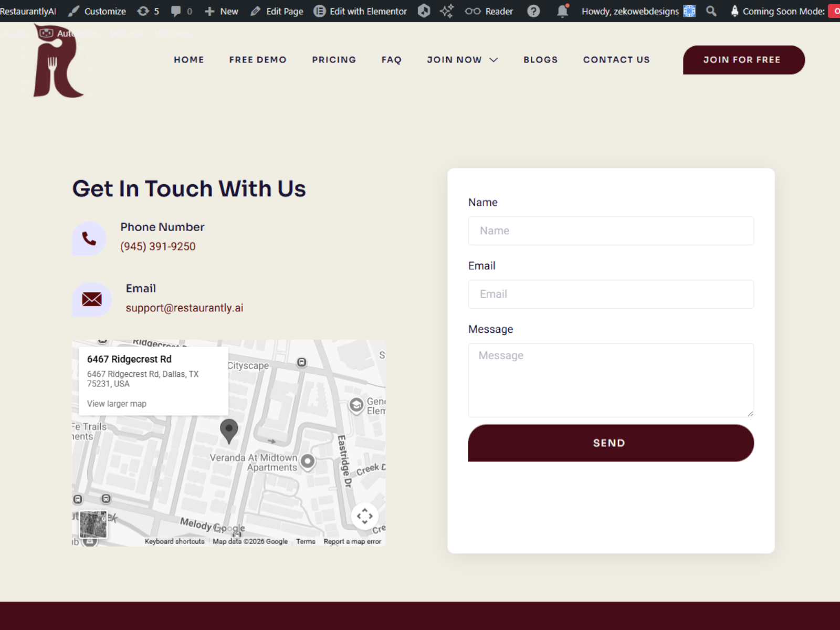
Task: Click the map camera controls button
Action: pyautogui.click(x=364, y=516)
